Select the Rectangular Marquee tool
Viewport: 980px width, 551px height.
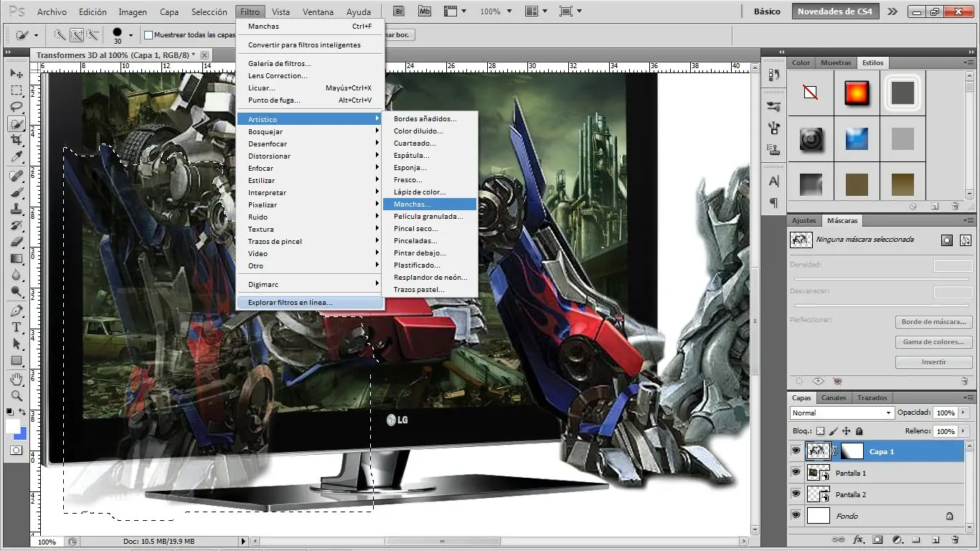coord(17,90)
